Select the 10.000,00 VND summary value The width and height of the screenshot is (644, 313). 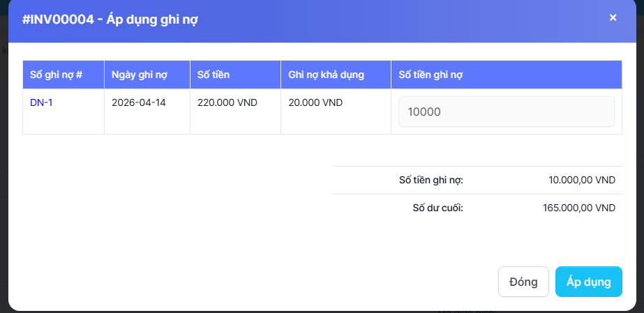[582, 180]
